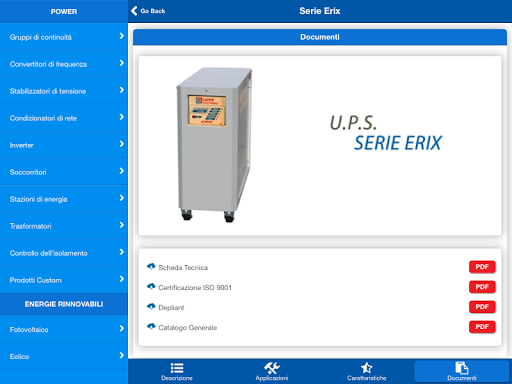Open the Soccorritori menu item
The width and height of the screenshot is (512, 384).
[x=64, y=172]
